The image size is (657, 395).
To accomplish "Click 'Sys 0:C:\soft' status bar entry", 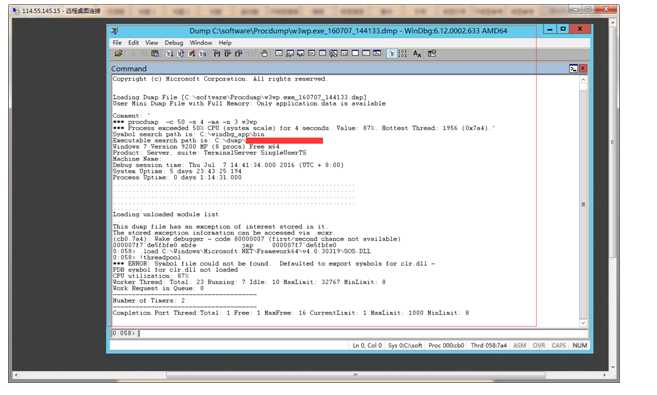I will coord(405,346).
